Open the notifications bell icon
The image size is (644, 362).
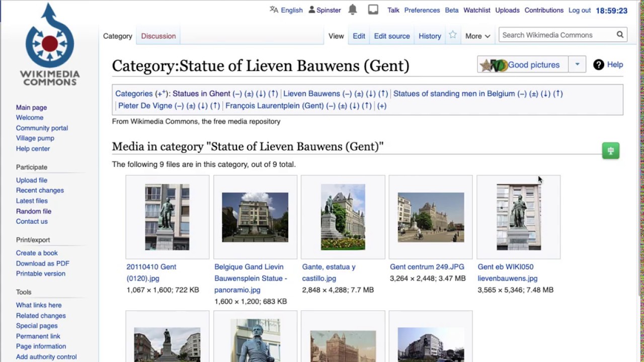point(353,10)
